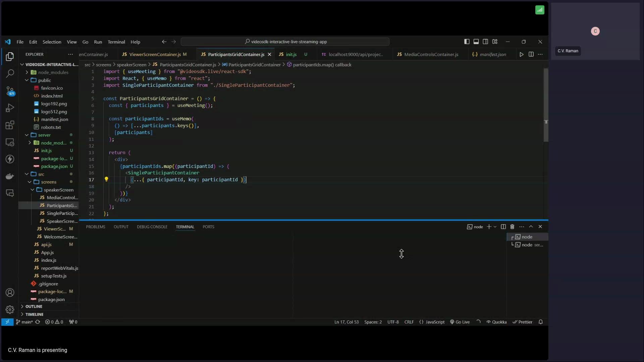Open the Manage gear icon

coord(10,309)
